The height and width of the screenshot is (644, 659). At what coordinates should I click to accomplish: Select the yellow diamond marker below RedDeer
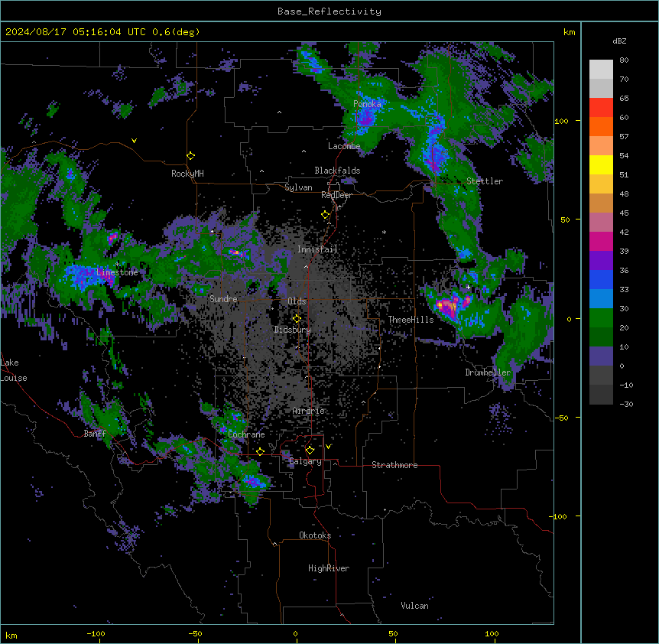(x=326, y=215)
